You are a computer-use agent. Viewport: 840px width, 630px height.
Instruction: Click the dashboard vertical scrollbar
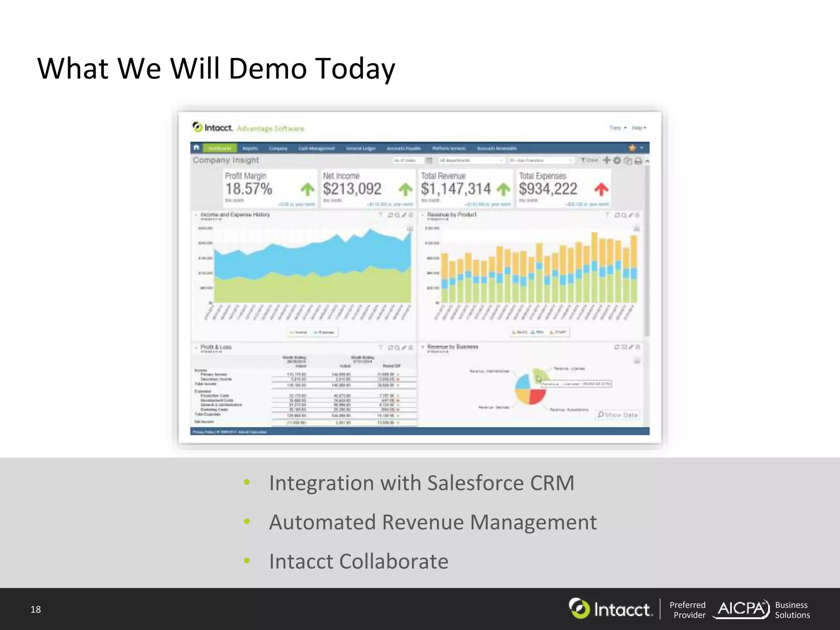pos(647,250)
